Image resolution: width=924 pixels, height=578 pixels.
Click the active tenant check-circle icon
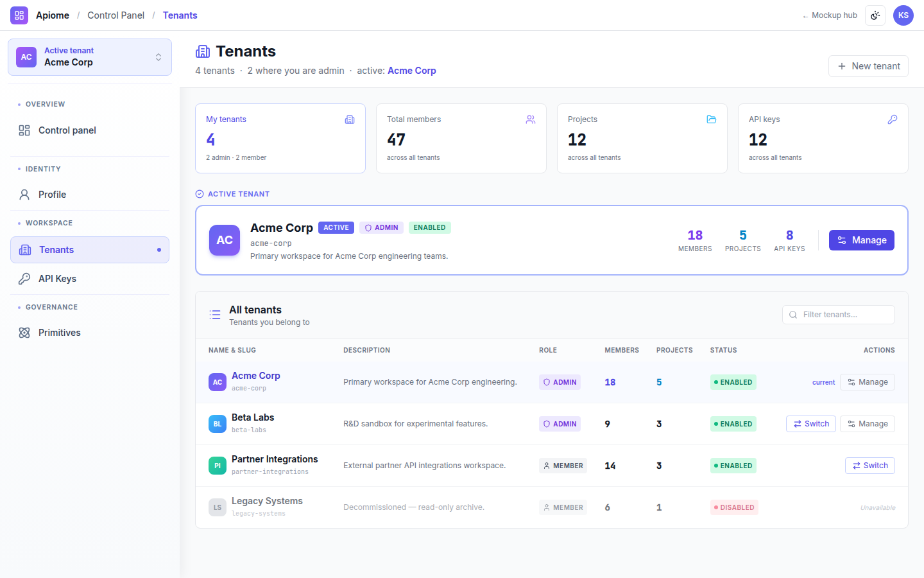(x=200, y=194)
